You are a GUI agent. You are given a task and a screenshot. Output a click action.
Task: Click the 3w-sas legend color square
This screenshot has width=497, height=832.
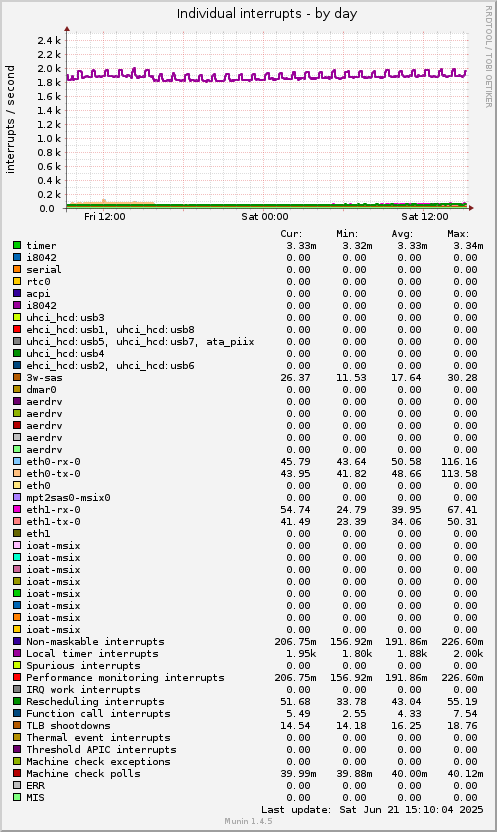coord(17,377)
